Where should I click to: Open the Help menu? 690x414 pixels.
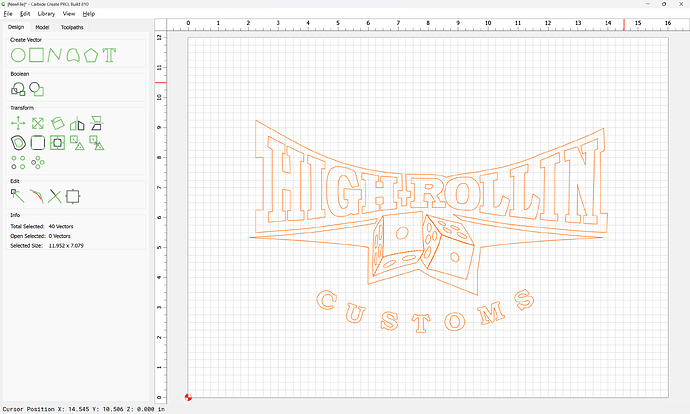click(x=88, y=14)
